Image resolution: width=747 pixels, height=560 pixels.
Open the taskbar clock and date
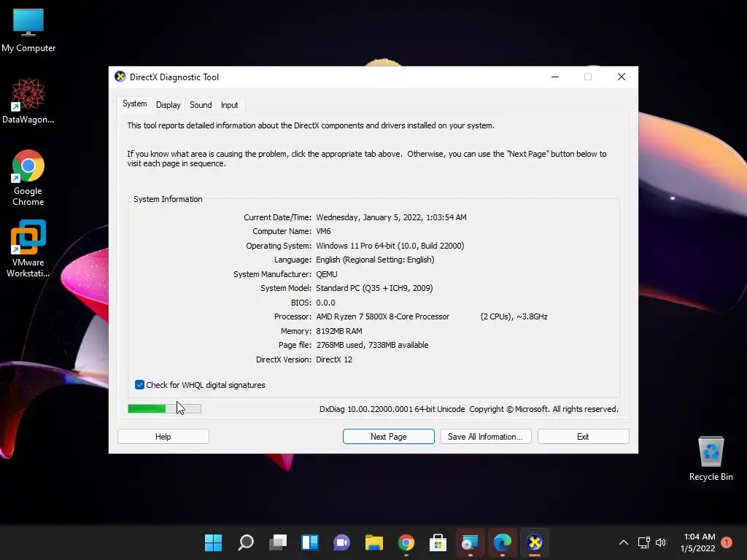click(x=698, y=542)
